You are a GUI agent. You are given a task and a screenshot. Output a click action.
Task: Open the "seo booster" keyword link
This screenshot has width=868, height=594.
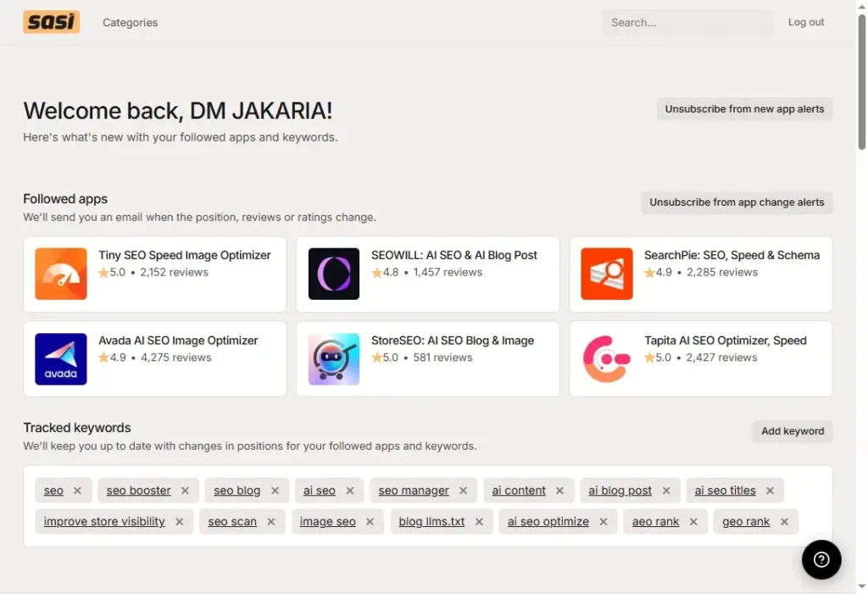pos(137,490)
